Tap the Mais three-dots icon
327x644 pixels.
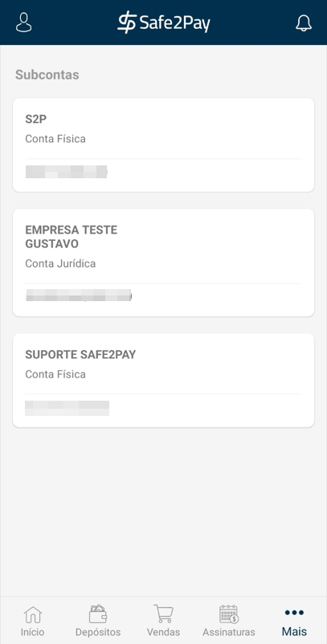point(294,613)
